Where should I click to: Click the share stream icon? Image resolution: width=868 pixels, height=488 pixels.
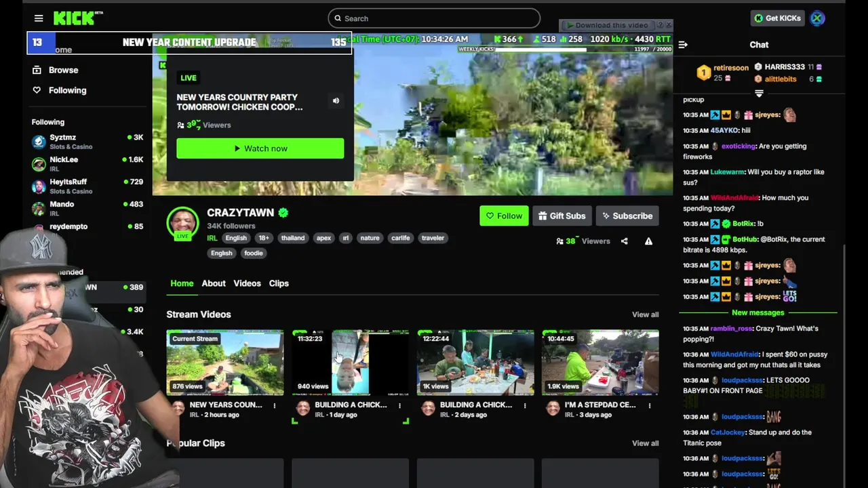click(624, 241)
